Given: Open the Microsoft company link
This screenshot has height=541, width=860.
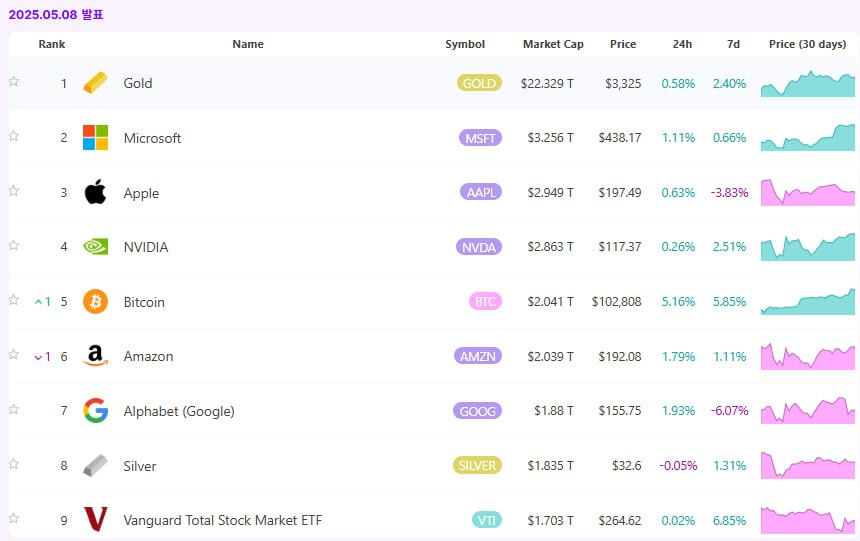Looking at the screenshot, I should [x=152, y=138].
